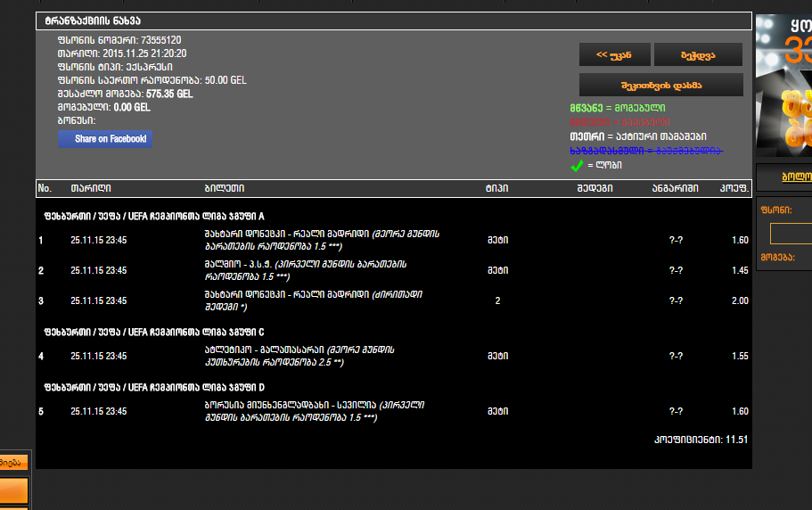Click the 'კოეფ.' column header
Viewport: 812px width, 510px height.
tap(734, 188)
